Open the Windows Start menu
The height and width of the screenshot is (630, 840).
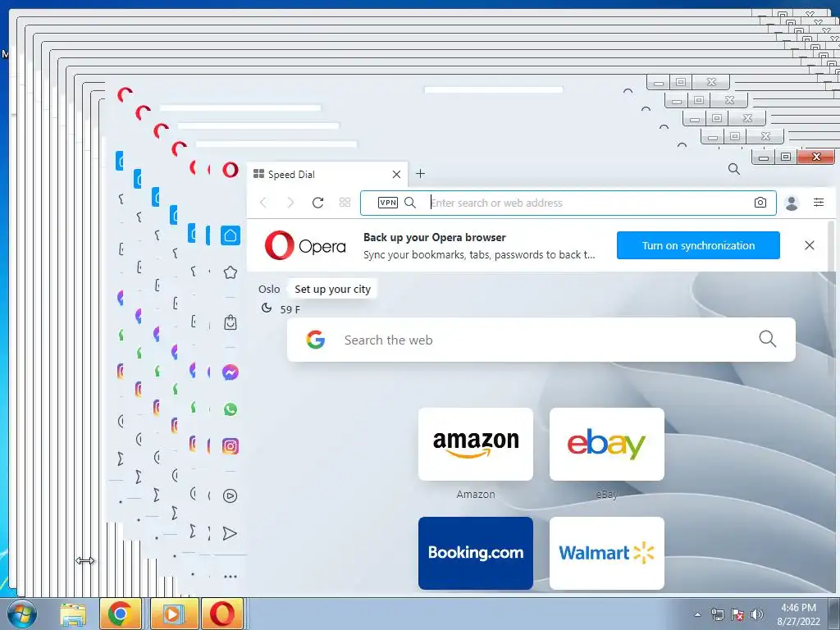click(21, 614)
